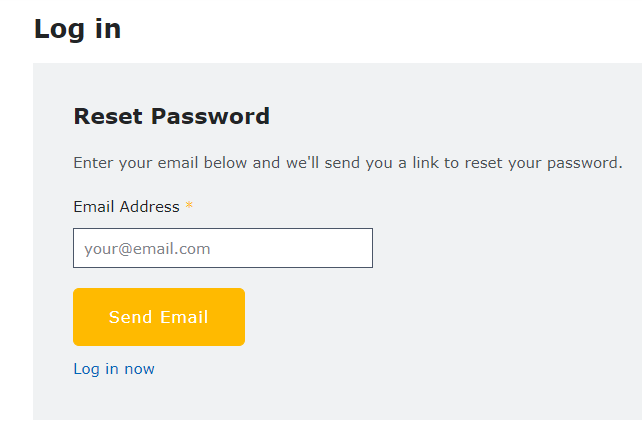Click the sentence starting with Enter your email
The image size is (642, 428).
(x=347, y=163)
